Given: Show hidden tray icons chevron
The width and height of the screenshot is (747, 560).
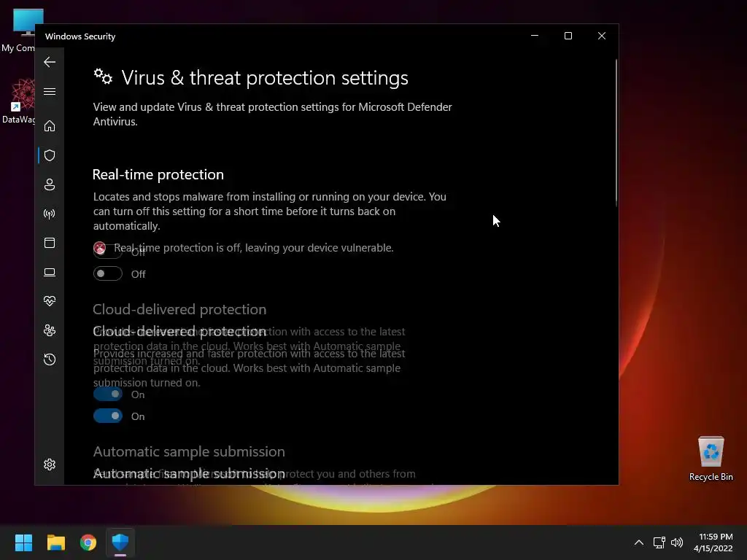Looking at the screenshot, I should (x=639, y=542).
